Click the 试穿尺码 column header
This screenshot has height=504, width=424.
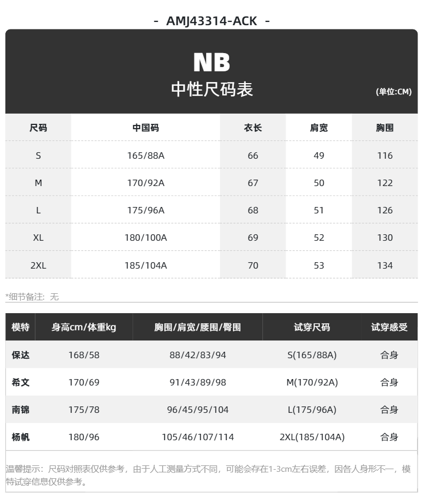point(312,327)
